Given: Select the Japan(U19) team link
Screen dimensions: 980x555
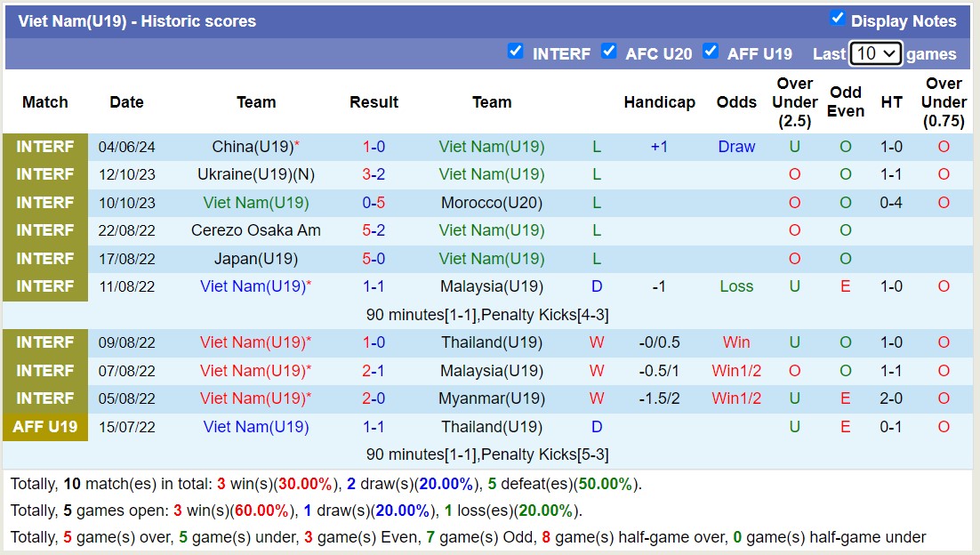Looking at the screenshot, I should (255, 259).
